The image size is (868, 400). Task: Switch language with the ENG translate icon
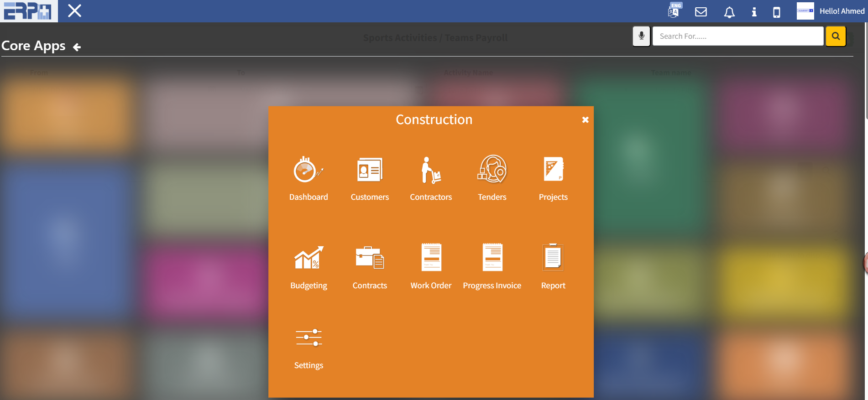[674, 11]
